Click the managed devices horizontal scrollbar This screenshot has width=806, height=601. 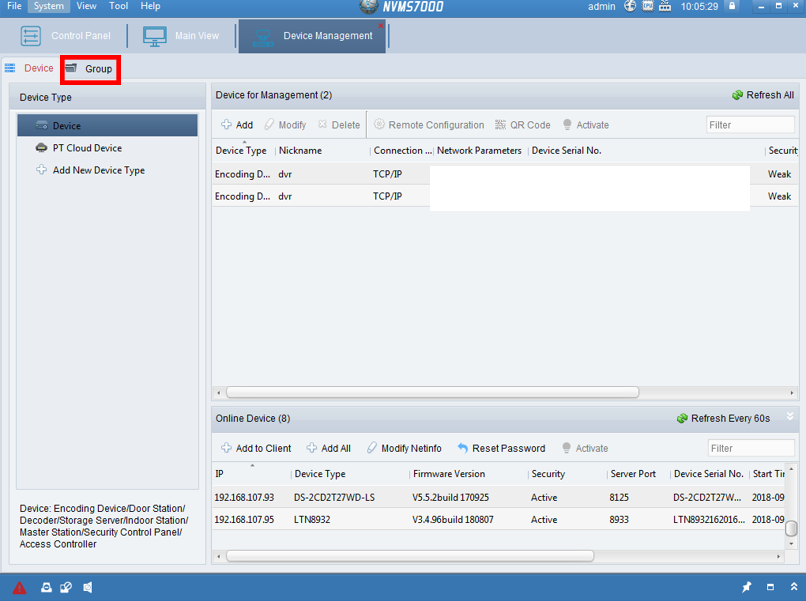coord(432,393)
